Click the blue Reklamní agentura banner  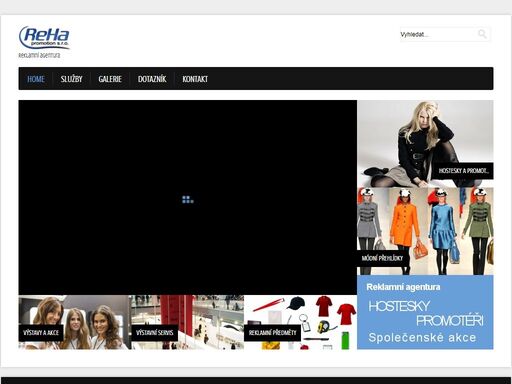tap(425, 312)
